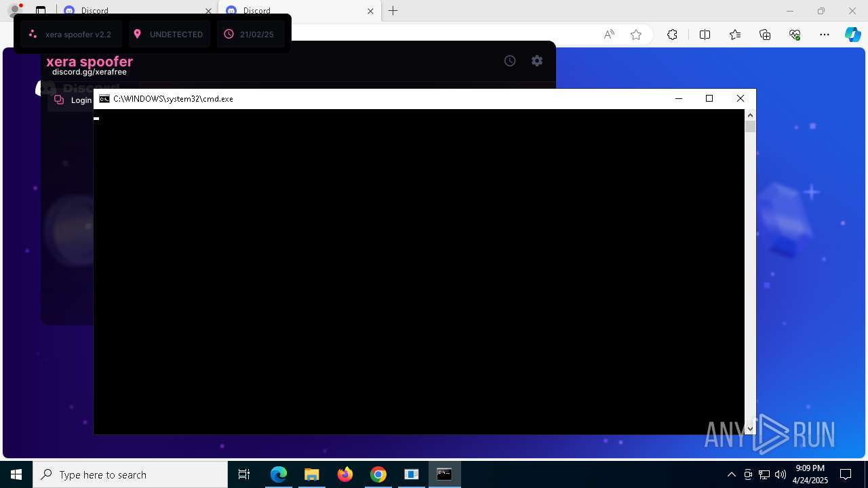
Task: Open a new browser tab
Action: [393, 11]
